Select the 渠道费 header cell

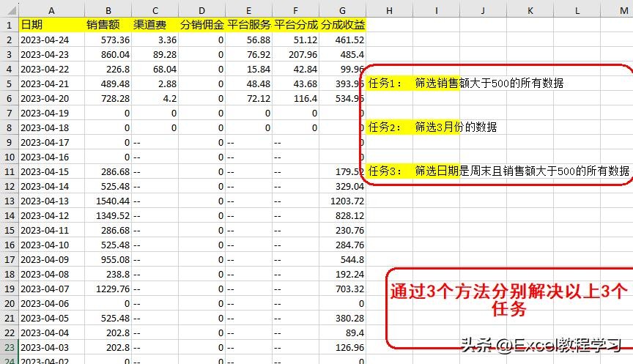tap(155, 24)
